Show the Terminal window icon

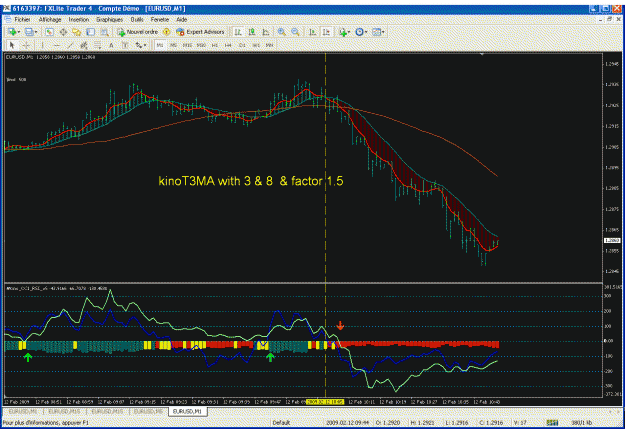[x=90, y=32]
